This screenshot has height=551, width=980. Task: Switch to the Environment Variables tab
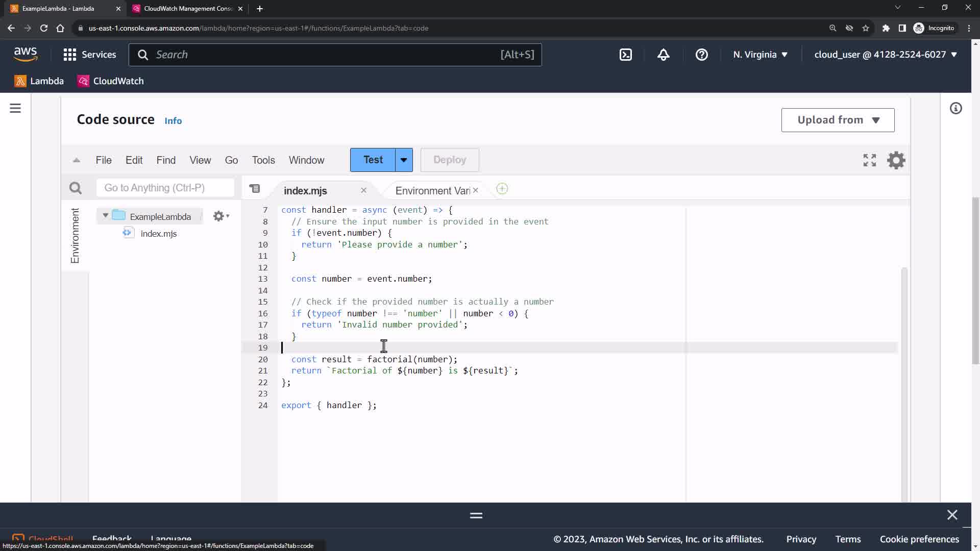(x=432, y=191)
